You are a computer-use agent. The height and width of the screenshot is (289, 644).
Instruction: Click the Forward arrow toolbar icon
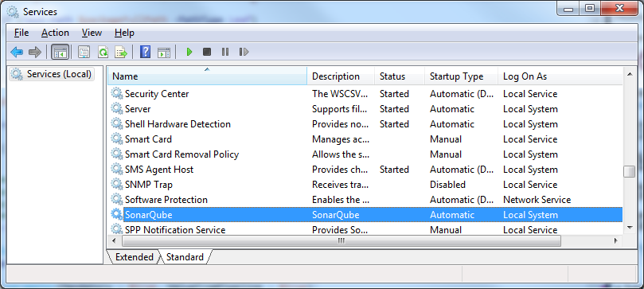35,52
